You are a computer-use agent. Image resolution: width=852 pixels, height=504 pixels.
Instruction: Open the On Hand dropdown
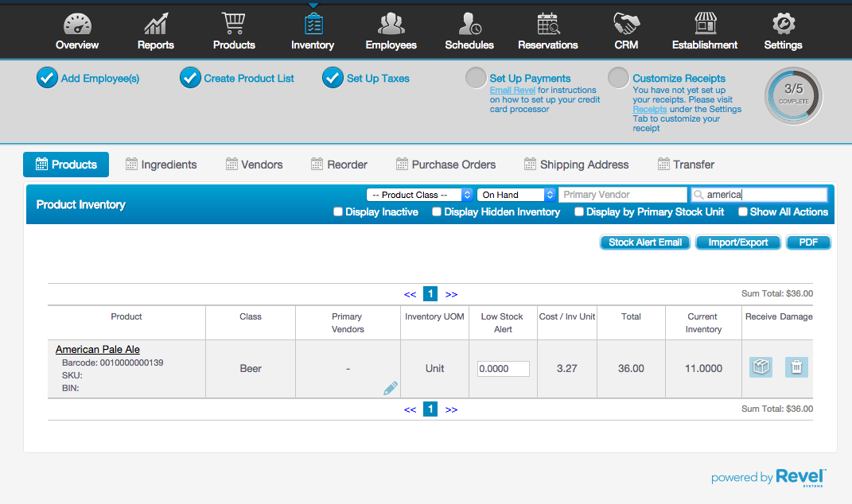(x=516, y=195)
